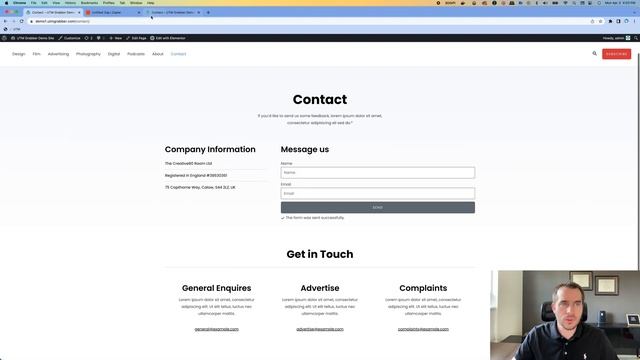Open the Design nav link

(18, 54)
